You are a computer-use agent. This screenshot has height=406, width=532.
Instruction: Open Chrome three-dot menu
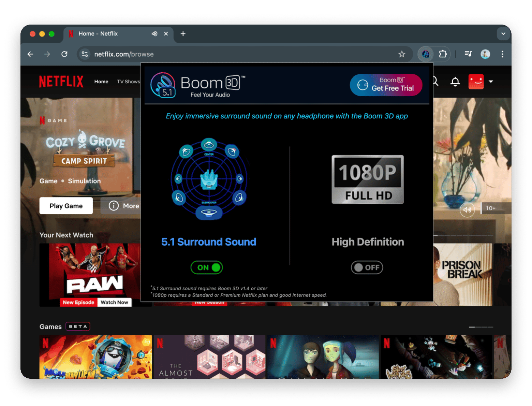(x=502, y=54)
